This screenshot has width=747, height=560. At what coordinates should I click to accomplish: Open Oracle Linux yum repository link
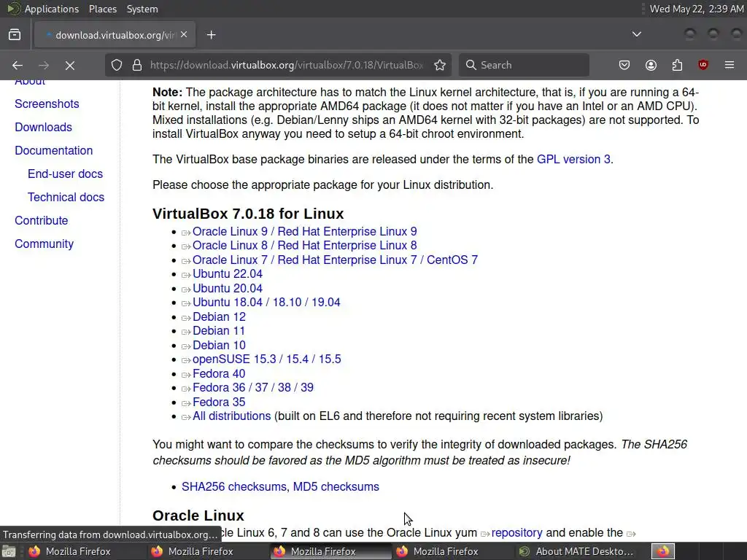click(516, 533)
